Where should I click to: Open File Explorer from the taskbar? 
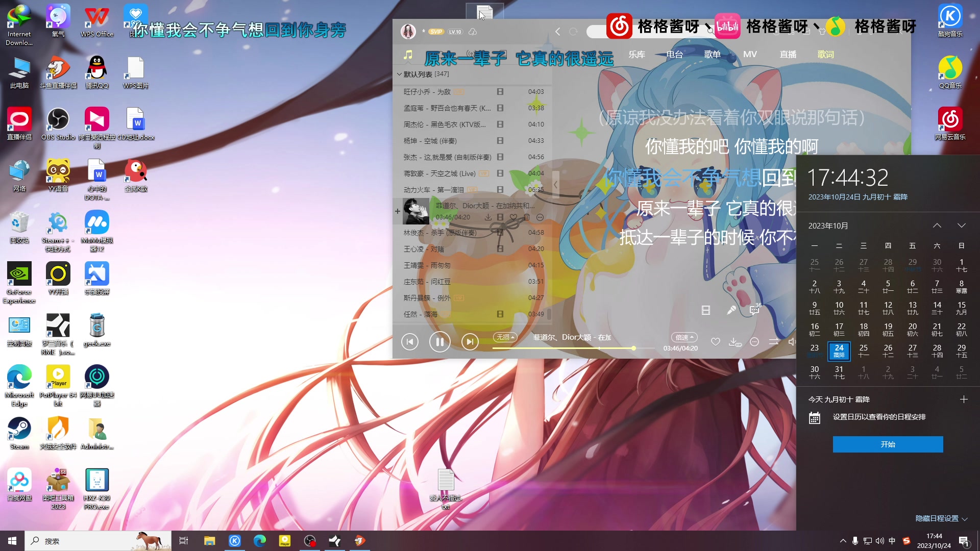[209, 541]
